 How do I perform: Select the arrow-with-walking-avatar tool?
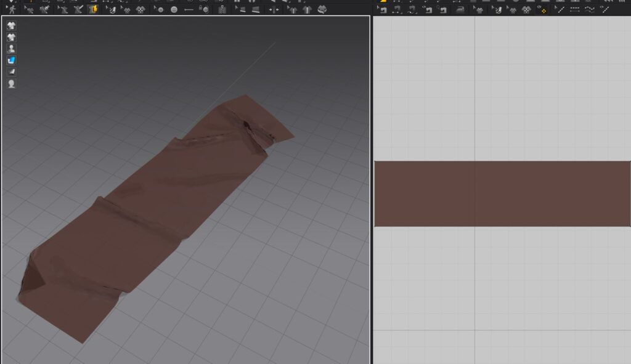pyautogui.click(x=11, y=9)
